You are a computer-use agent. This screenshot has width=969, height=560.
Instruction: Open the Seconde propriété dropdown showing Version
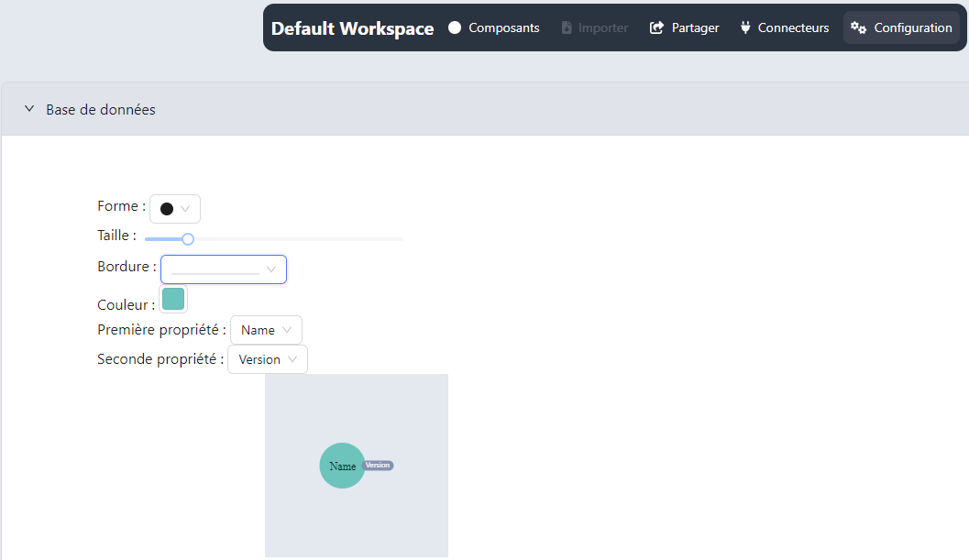tap(267, 359)
